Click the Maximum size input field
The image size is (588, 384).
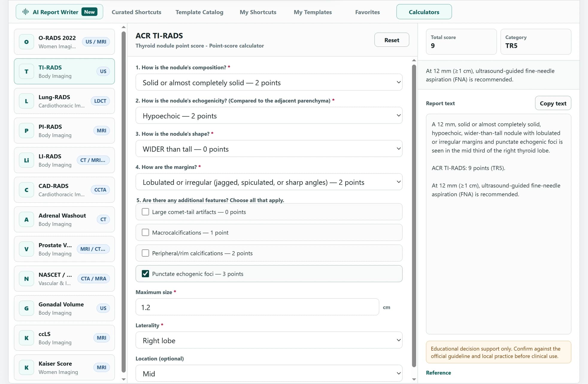[x=257, y=307]
